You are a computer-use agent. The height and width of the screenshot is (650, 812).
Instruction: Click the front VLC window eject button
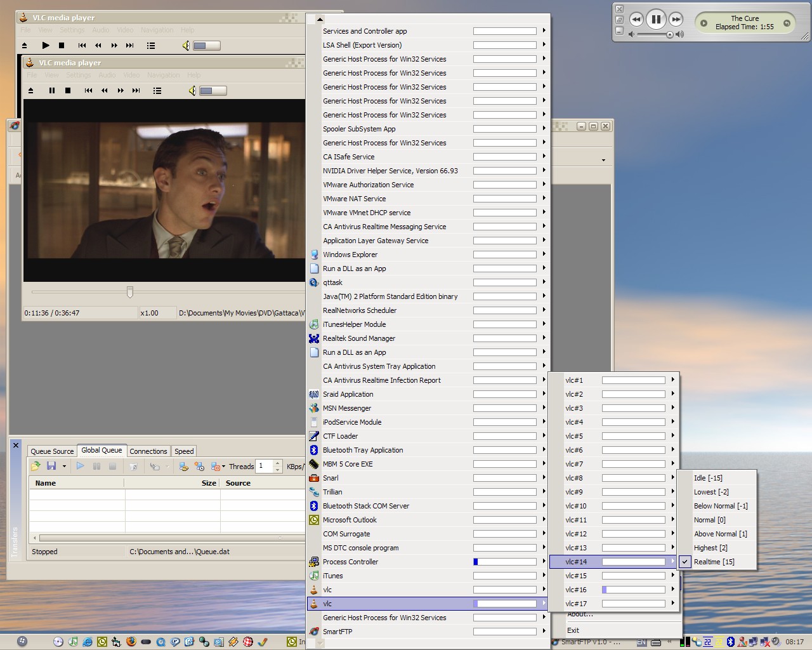30,90
